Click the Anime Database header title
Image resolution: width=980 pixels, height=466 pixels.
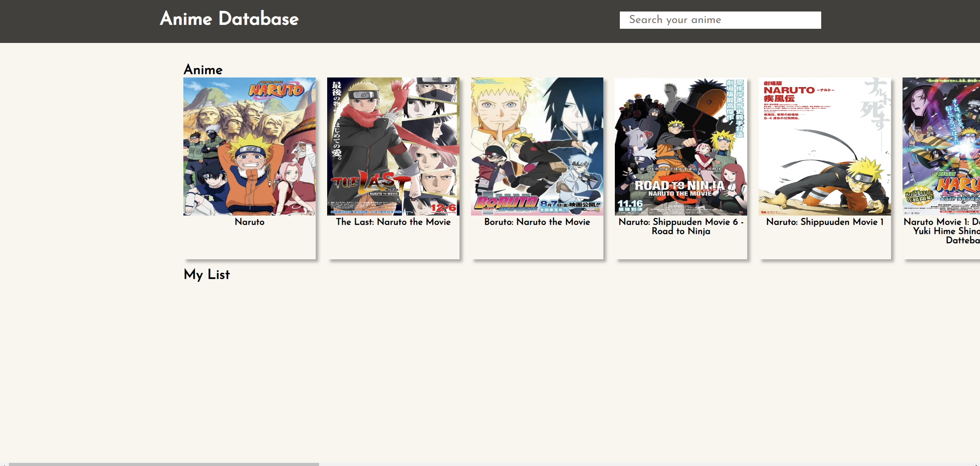pos(229,19)
